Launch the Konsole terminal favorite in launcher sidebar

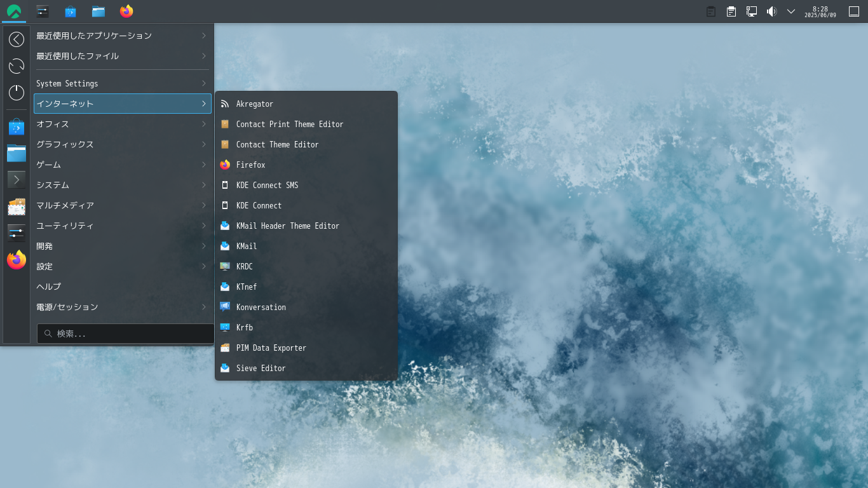tap(17, 180)
